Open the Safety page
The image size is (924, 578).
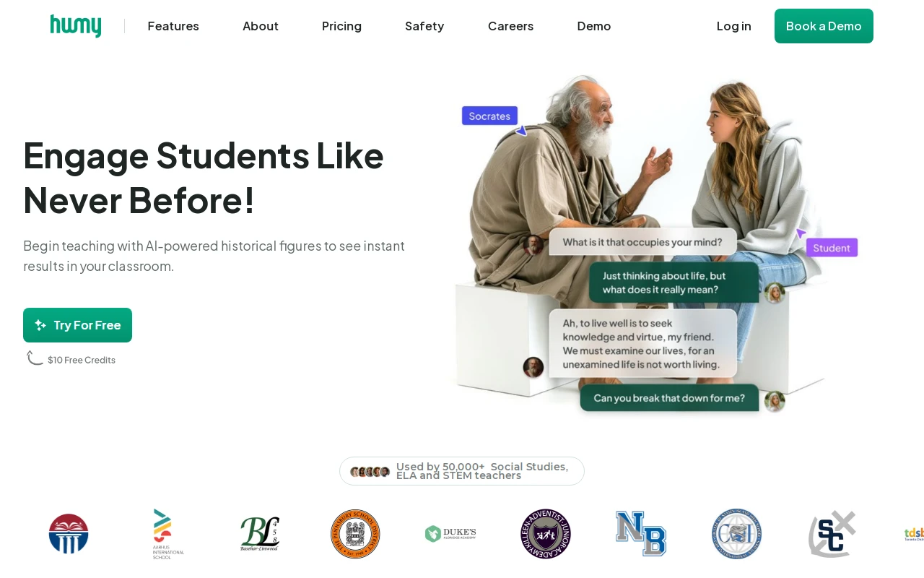pos(424,26)
